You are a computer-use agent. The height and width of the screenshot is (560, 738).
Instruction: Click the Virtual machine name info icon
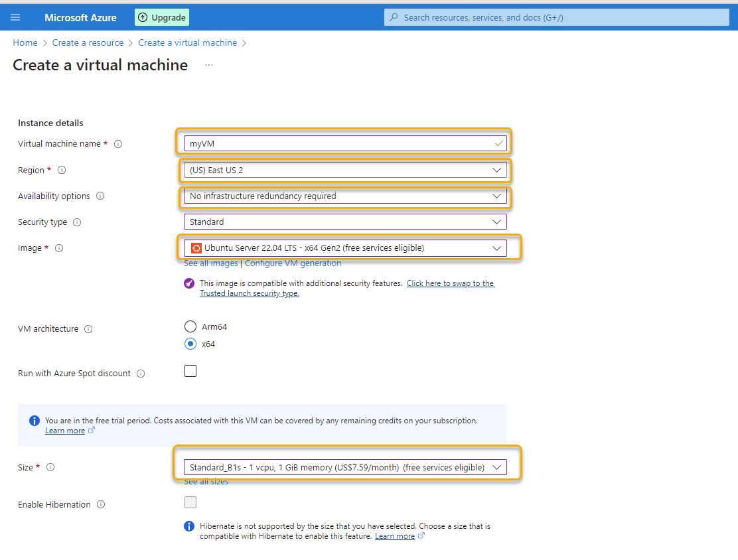click(x=118, y=144)
